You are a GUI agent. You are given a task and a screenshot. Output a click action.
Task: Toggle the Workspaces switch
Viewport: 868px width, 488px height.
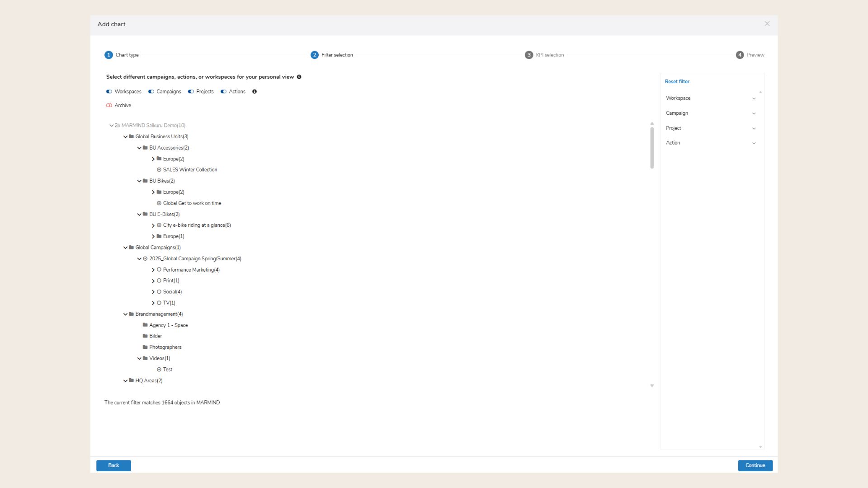109,92
